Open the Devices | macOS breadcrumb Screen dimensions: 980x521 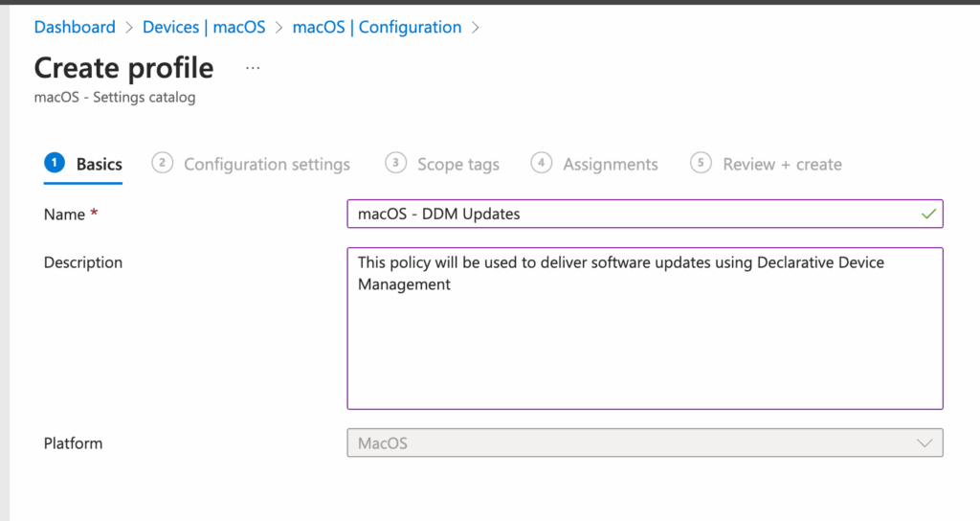(204, 27)
